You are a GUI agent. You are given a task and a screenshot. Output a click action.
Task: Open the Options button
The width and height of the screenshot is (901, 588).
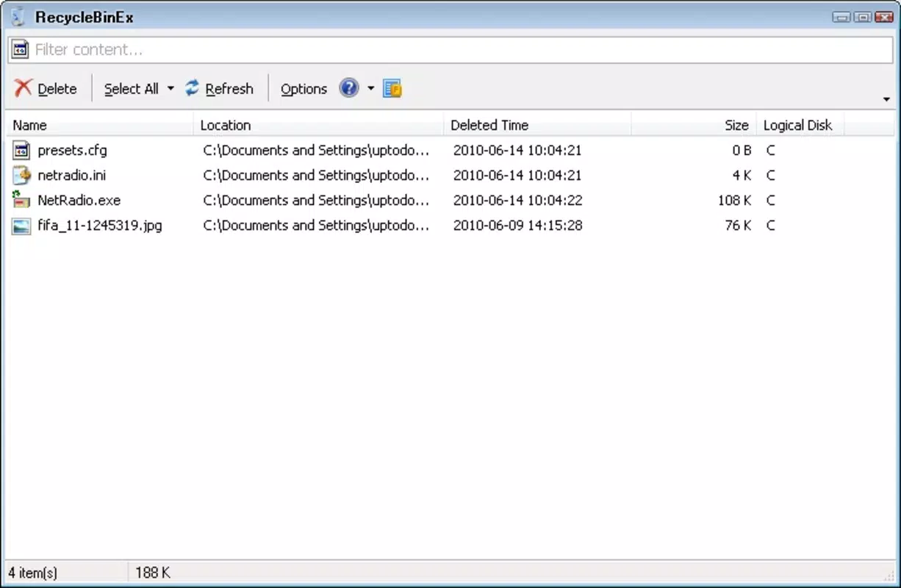tap(304, 89)
